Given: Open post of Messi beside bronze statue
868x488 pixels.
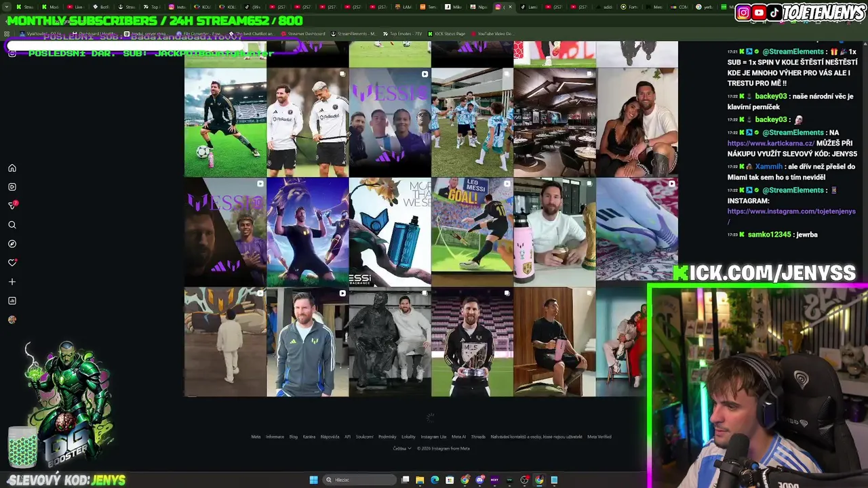Looking at the screenshot, I should point(390,342).
